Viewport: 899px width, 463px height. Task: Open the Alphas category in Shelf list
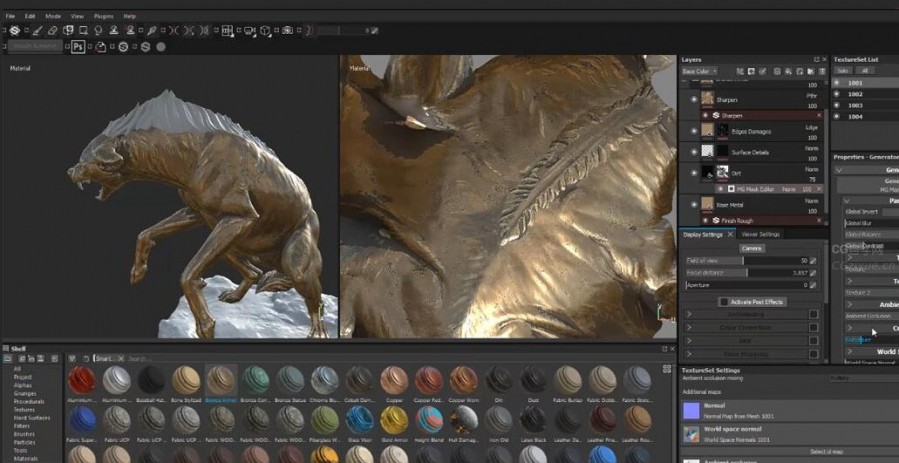[23, 386]
